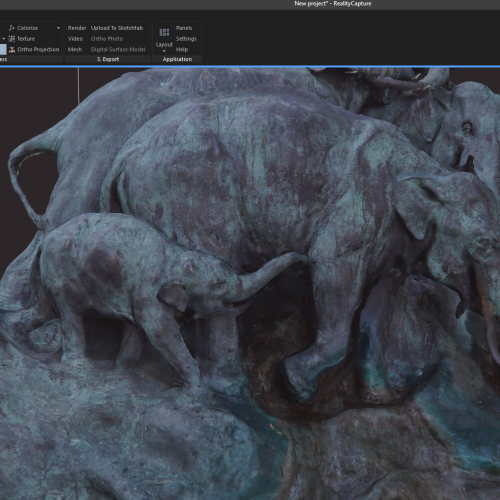Choose Upload To Sketchfab

[x=117, y=28]
